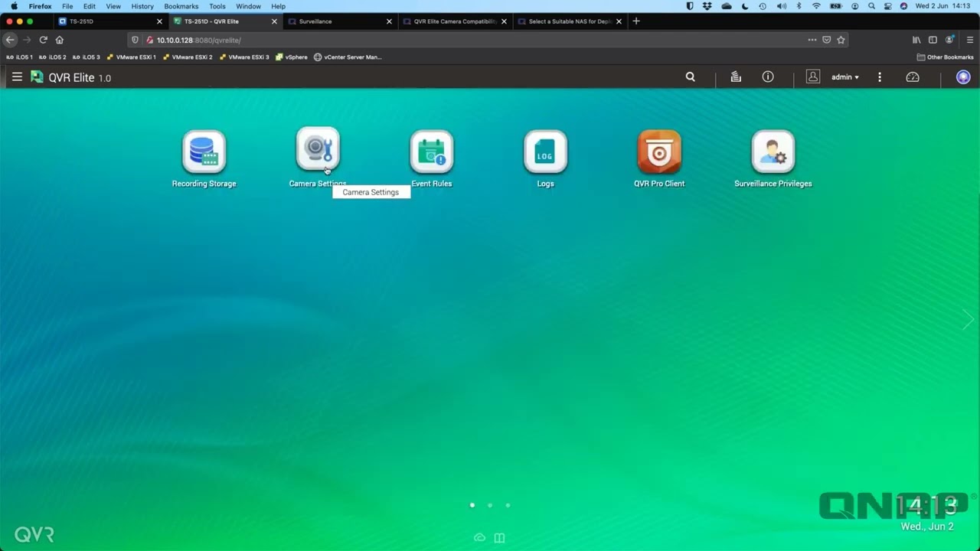Open the vCenter Server Man... bookmark
Viewport: 980px width, 551px height.
point(348,57)
